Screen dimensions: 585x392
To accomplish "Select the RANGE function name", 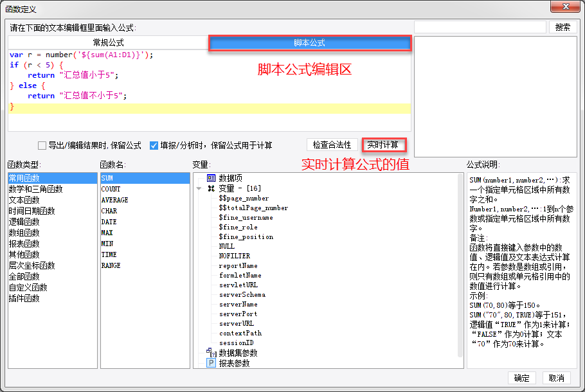I will (x=145, y=265).
